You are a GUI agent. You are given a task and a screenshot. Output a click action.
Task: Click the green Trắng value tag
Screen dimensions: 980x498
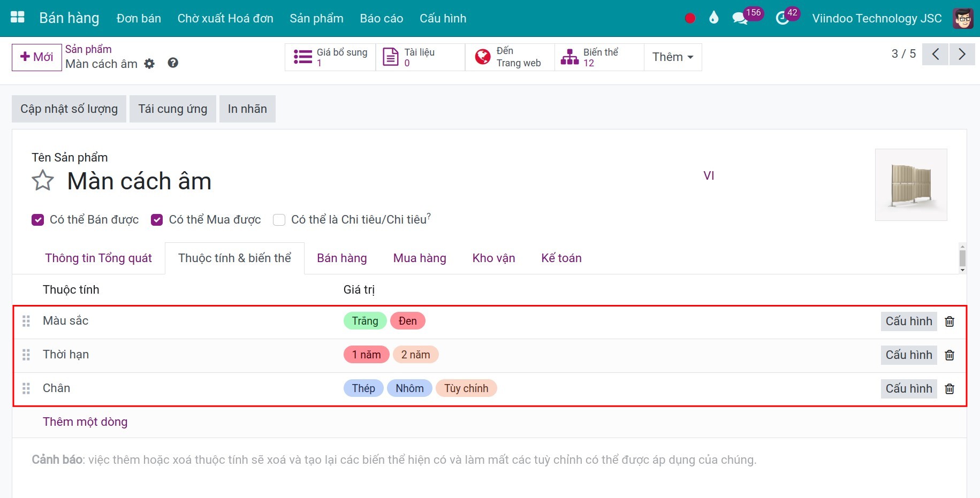pos(365,321)
